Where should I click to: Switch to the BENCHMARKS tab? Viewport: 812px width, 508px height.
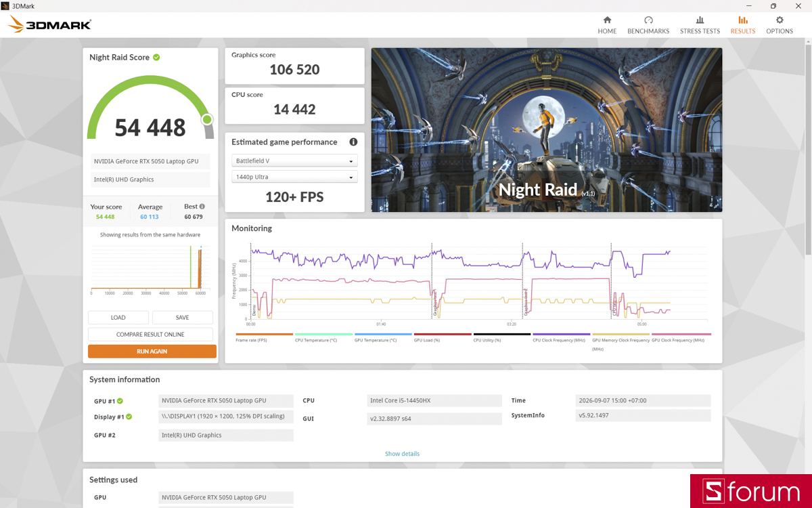pos(648,25)
